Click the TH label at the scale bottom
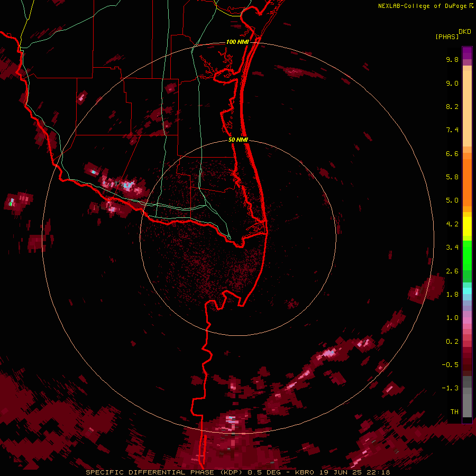The width and height of the screenshot is (476, 476). (454, 412)
